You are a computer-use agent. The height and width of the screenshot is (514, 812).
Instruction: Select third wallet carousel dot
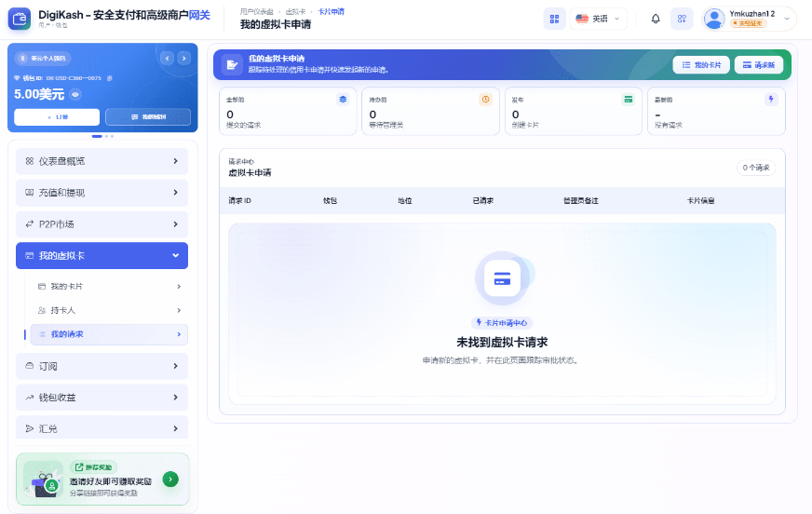(x=112, y=136)
